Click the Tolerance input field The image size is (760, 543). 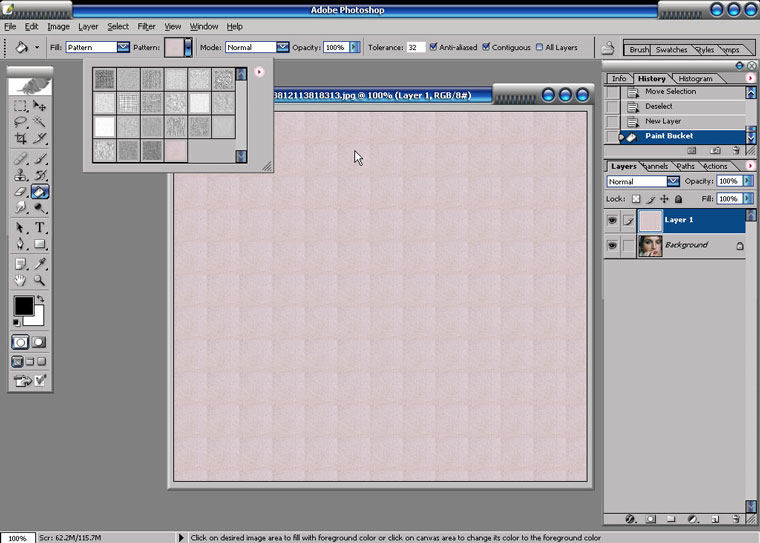(415, 47)
